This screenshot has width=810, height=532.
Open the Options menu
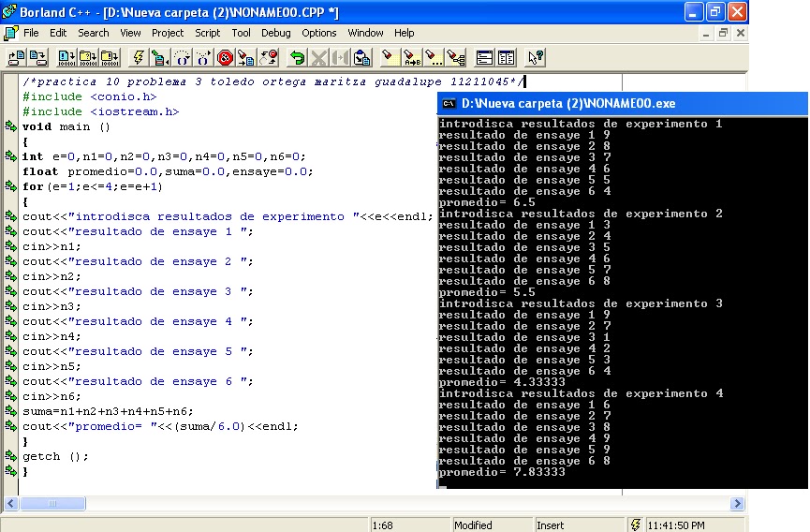click(x=318, y=33)
